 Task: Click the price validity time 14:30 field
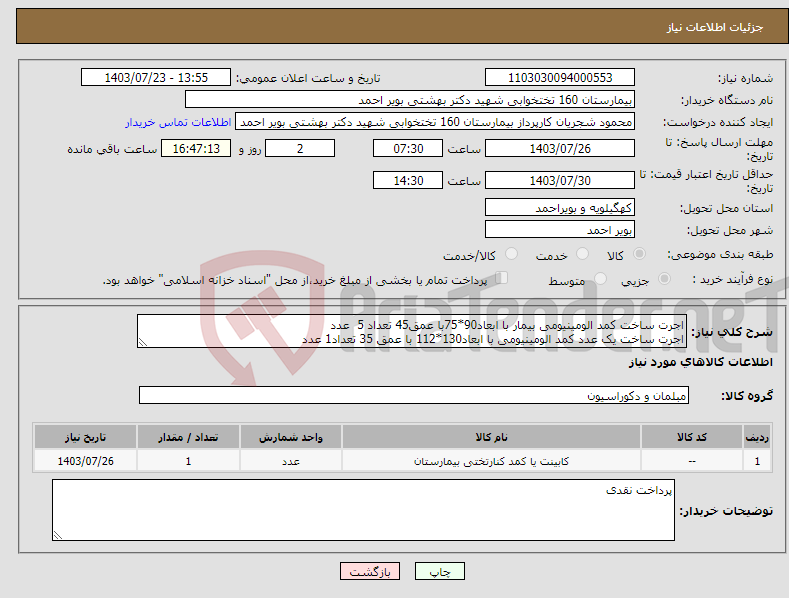[x=408, y=180]
